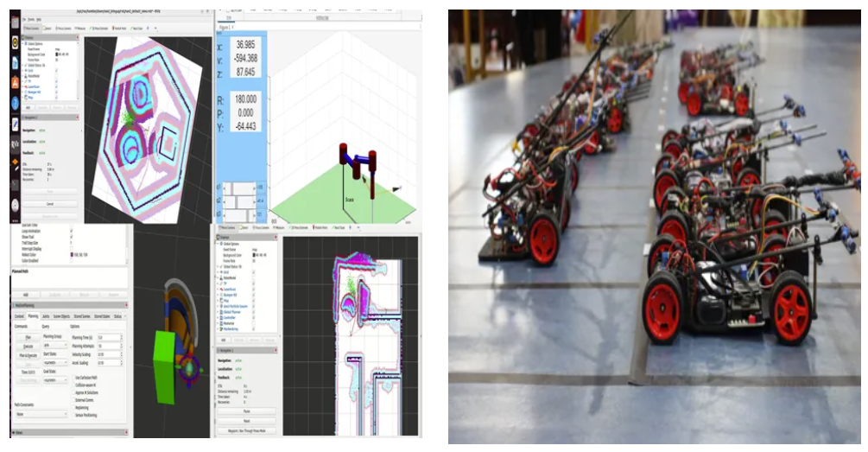
Task: Select Move Camera tool in hexagon-map RViz toolbar
Action: click(31, 29)
